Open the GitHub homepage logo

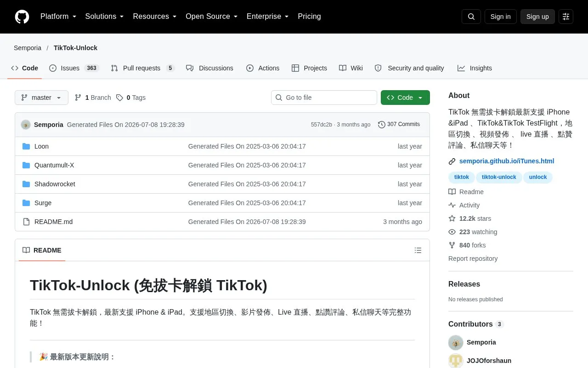[22, 17]
